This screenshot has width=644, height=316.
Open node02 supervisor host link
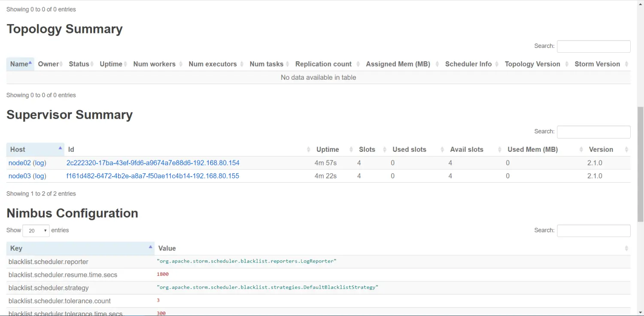[20, 163]
